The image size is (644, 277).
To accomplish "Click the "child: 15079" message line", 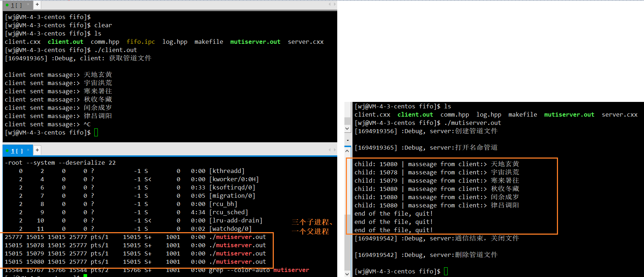I will pos(437,180).
